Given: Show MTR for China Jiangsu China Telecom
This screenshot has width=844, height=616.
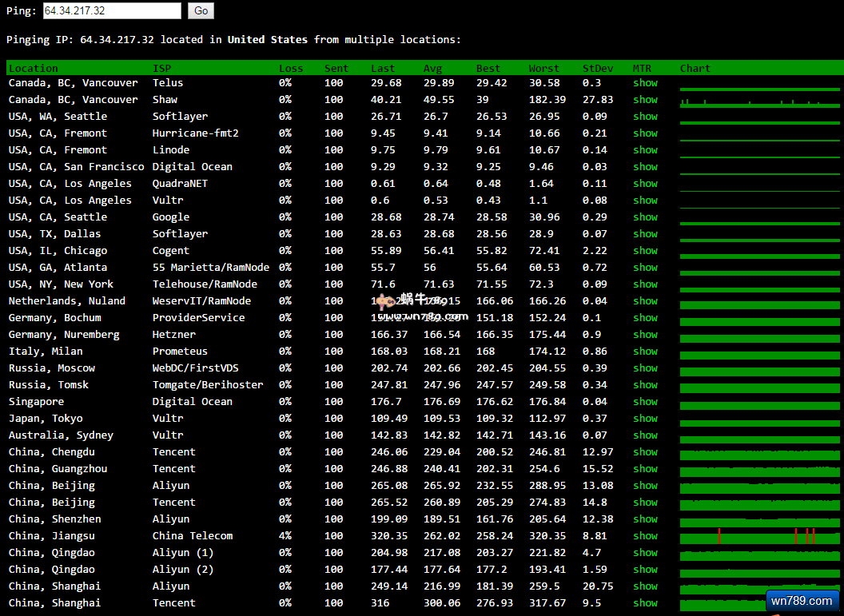Looking at the screenshot, I should pos(645,536).
